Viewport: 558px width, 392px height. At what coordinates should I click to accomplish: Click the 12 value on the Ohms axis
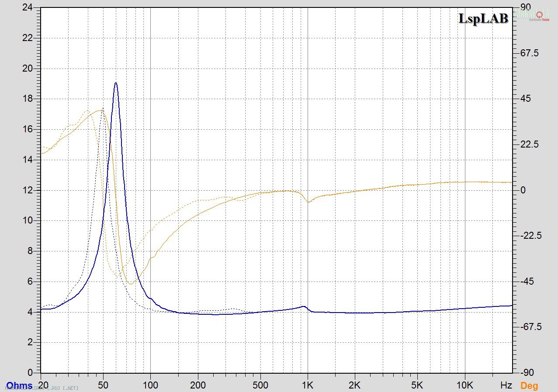click(x=27, y=190)
